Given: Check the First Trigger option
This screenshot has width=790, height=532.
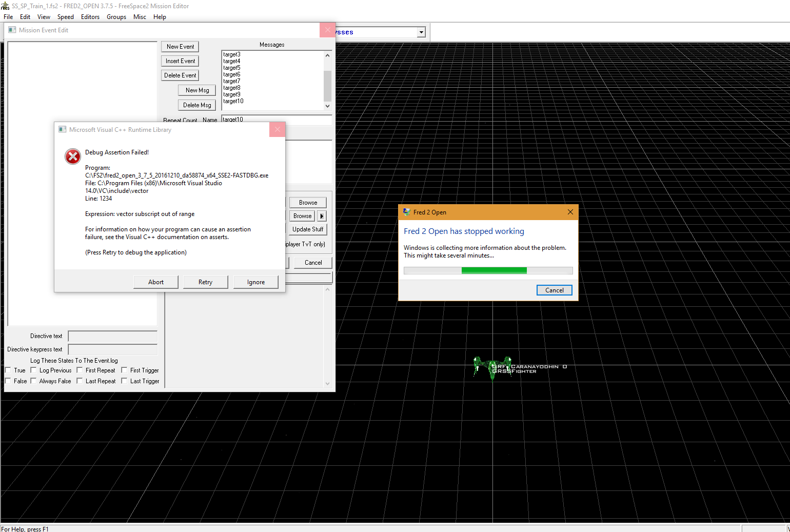Looking at the screenshot, I should click(x=125, y=370).
